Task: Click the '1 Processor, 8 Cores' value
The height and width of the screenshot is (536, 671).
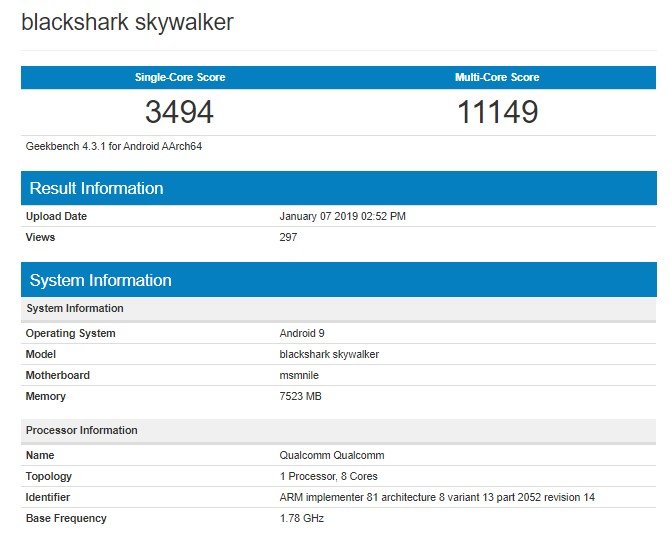Action: coord(329,476)
